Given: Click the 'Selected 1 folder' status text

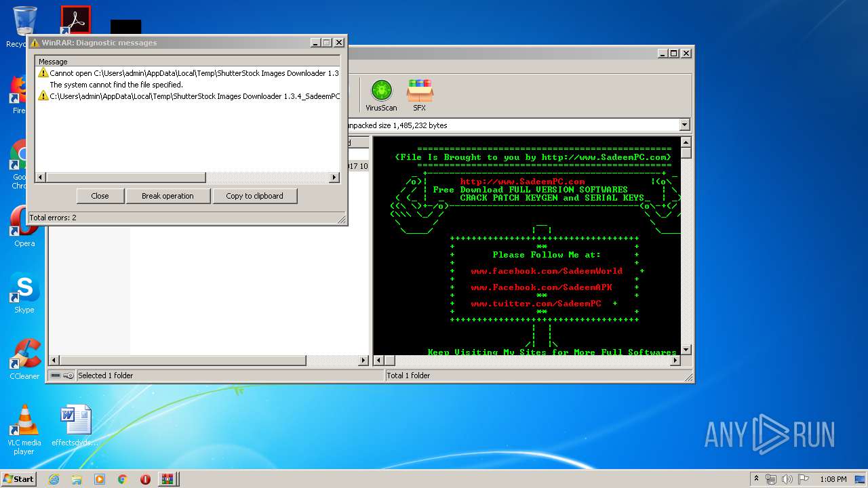Looking at the screenshot, I should [106, 375].
